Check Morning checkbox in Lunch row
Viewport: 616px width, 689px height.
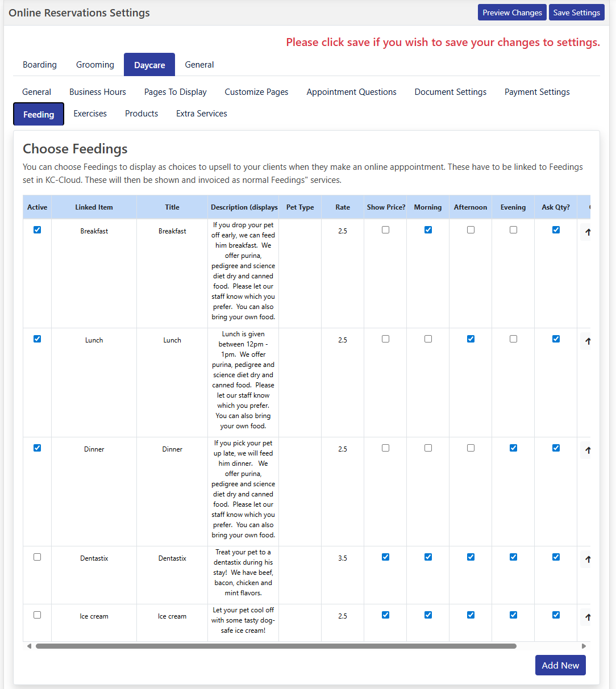[x=428, y=339]
